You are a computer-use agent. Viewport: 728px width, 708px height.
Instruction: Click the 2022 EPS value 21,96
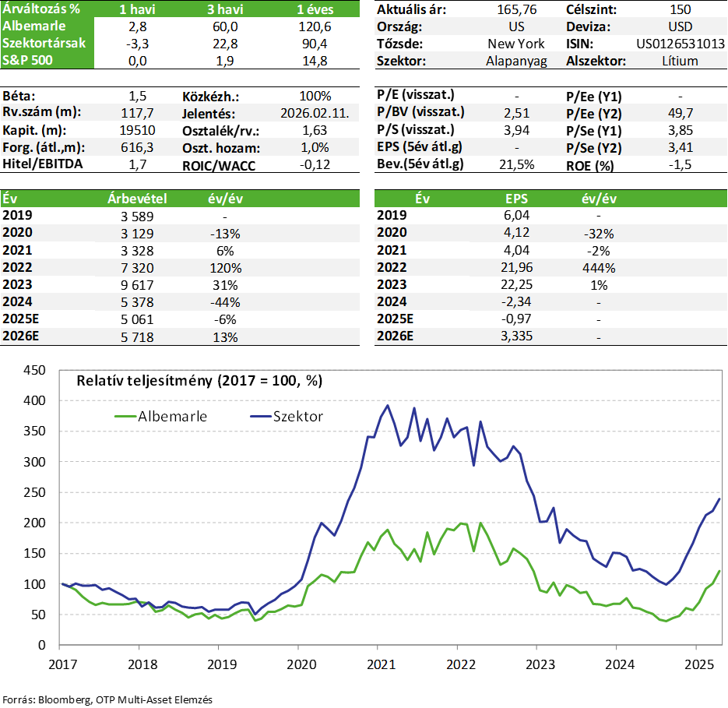(516, 267)
